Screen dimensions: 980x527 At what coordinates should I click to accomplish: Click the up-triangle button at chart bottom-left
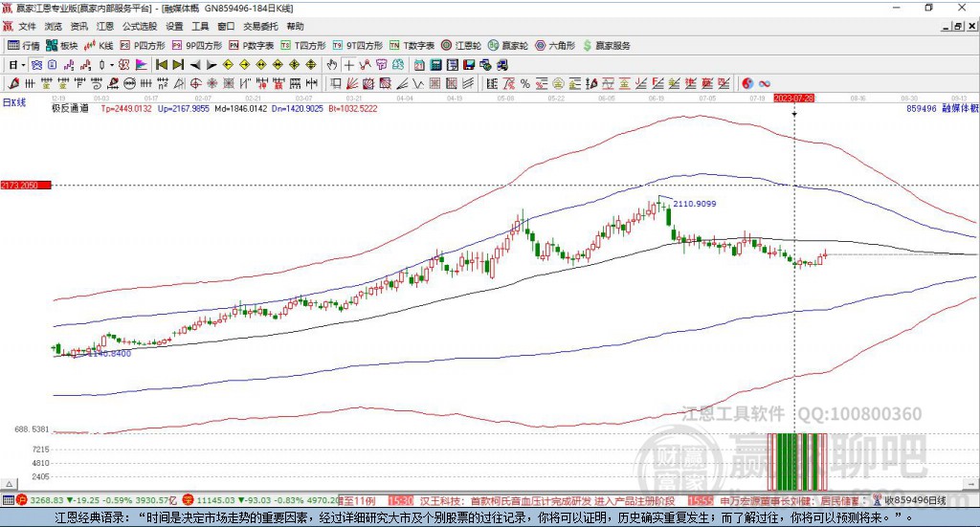(9, 484)
